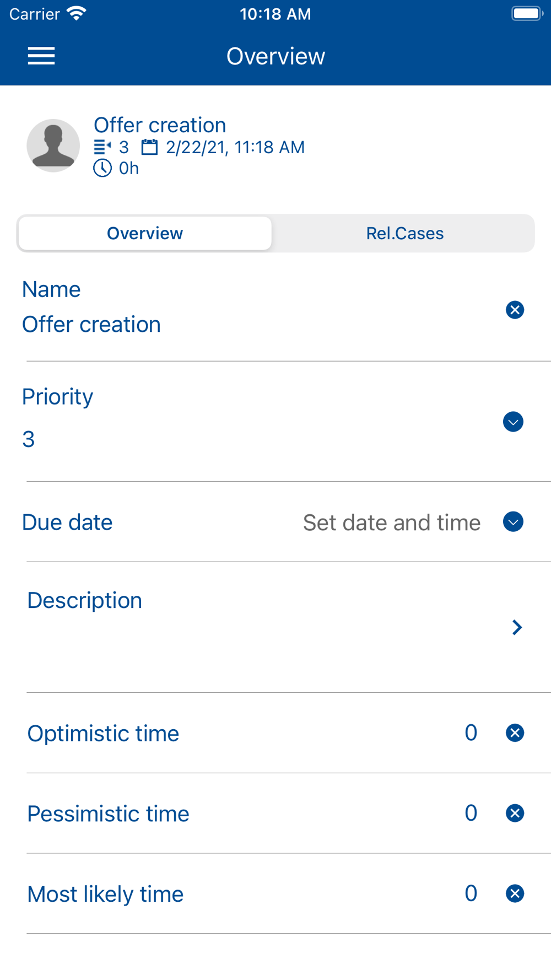
Task: Expand the Priority dropdown
Action: coord(513,422)
